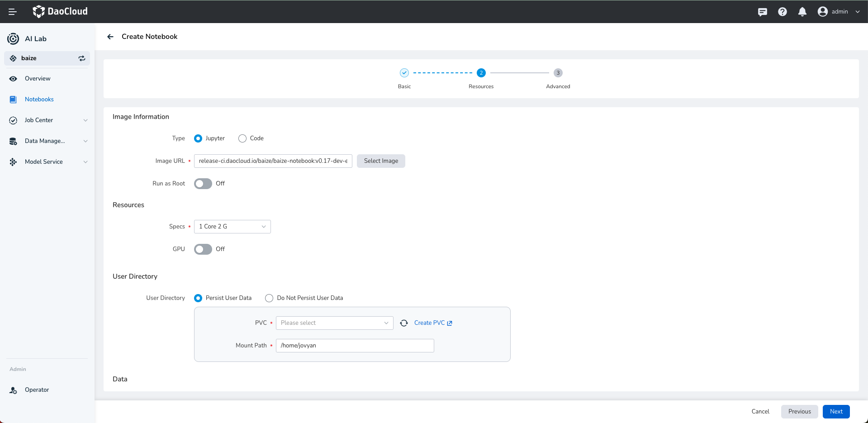Viewport: 868px width, 423px height.
Task: Click the Mount Path input field
Action: [355, 346]
